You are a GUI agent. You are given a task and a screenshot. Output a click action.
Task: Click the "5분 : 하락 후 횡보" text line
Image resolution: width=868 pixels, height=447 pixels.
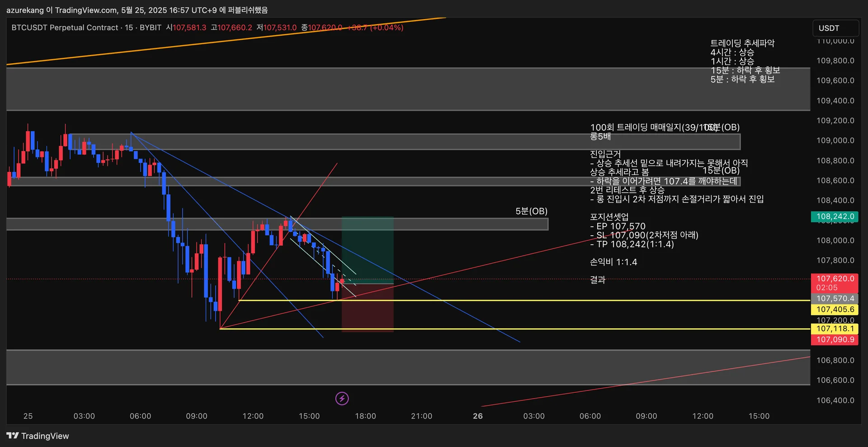pyautogui.click(x=742, y=79)
